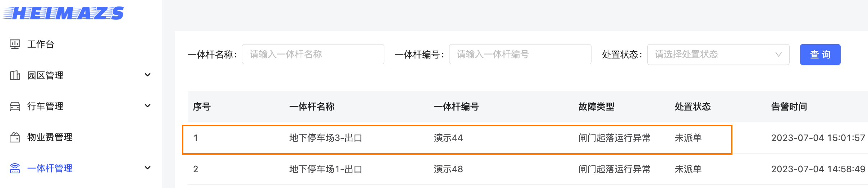Screen dimensions: 868x188
Task: Open the 处置状态 dropdown selector
Action: tap(718, 55)
